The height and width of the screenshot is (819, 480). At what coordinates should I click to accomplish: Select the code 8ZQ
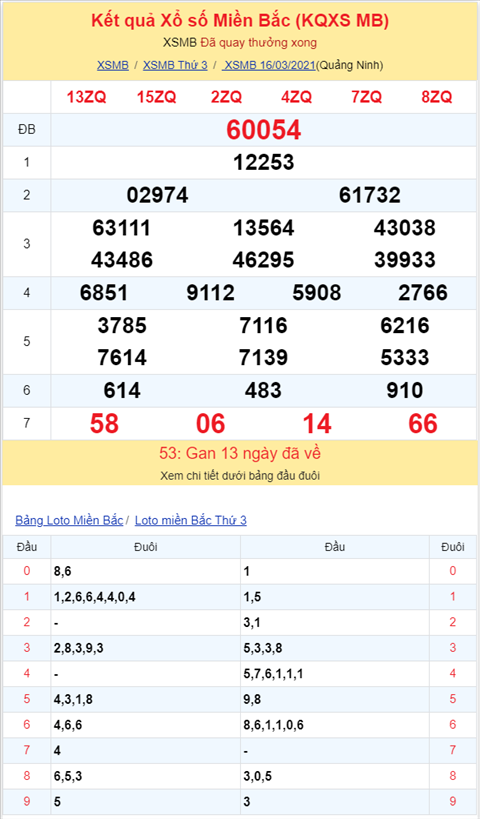click(437, 97)
